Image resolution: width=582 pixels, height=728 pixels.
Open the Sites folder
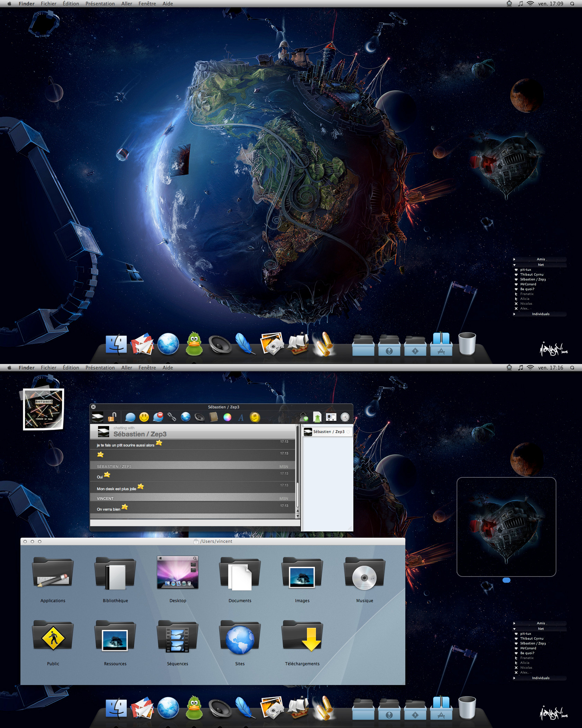tap(240, 642)
